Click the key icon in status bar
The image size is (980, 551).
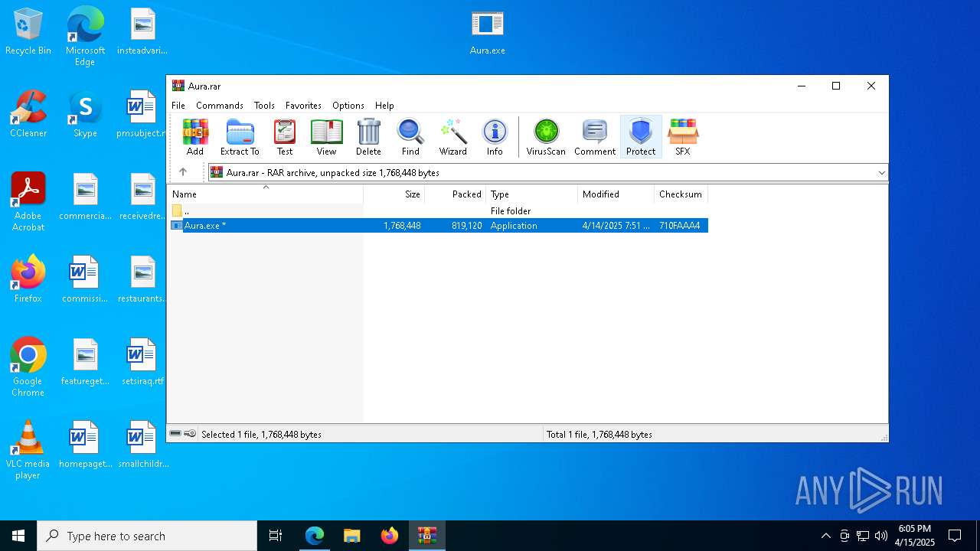click(x=190, y=434)
